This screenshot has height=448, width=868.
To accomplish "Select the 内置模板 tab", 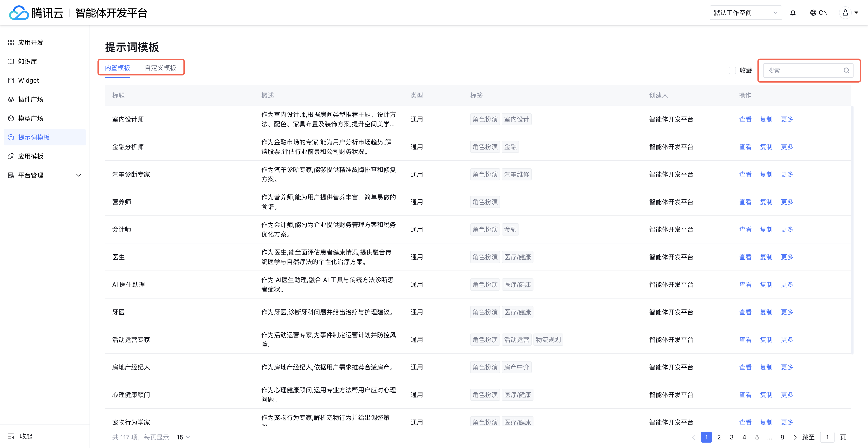I will [117, 68].
